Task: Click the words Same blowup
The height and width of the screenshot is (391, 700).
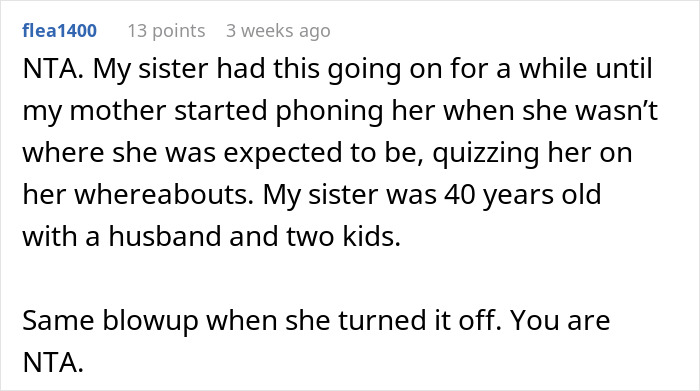Action: [x=110, y=321]
